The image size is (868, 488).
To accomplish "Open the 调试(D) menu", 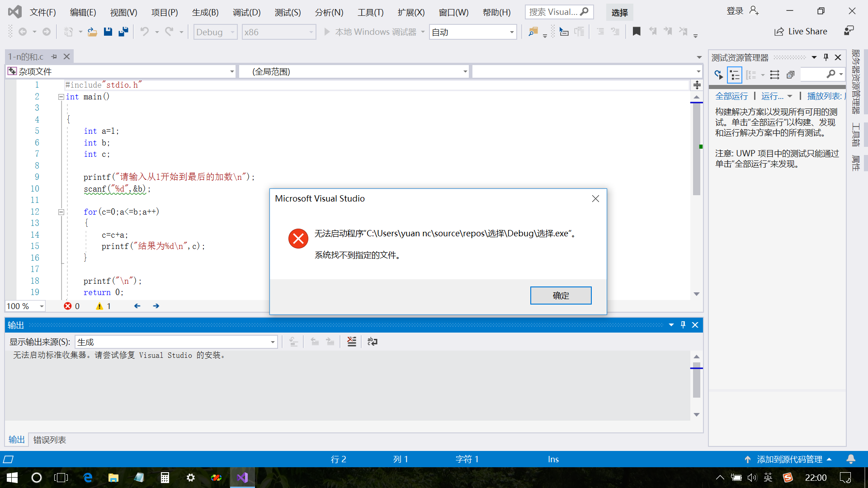I will click(246, 12).
